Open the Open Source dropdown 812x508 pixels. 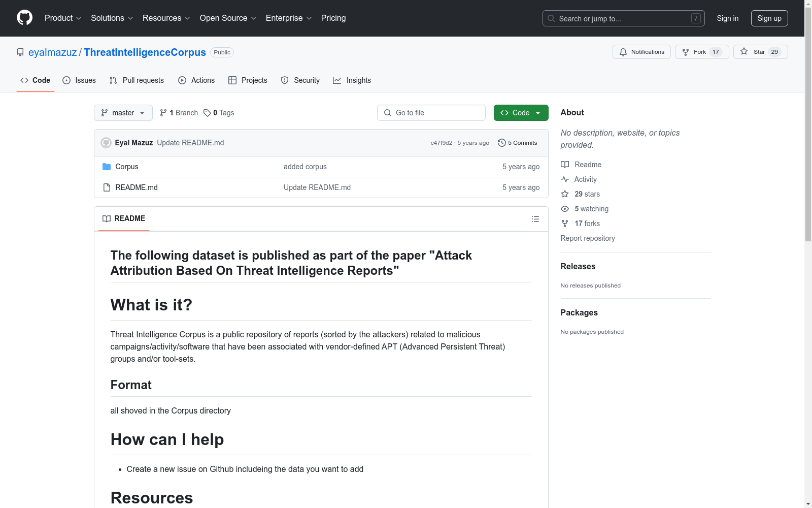pyautogui.click(x=228, y=18)
